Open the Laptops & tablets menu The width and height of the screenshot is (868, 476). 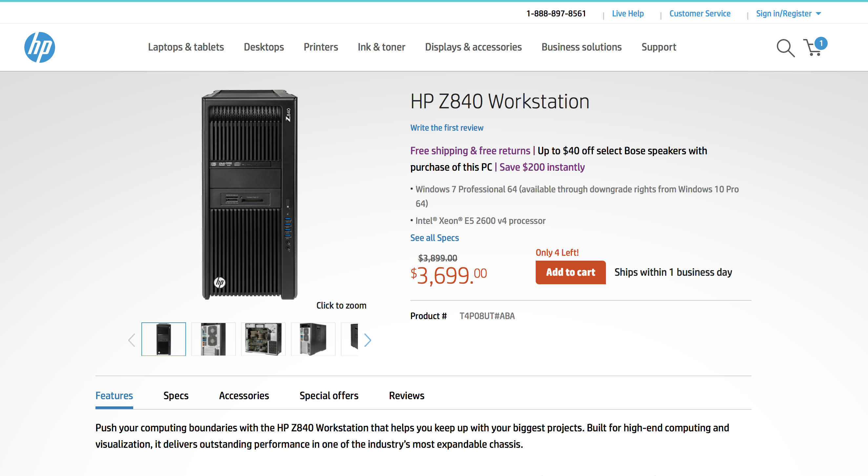tap(186, 47)
